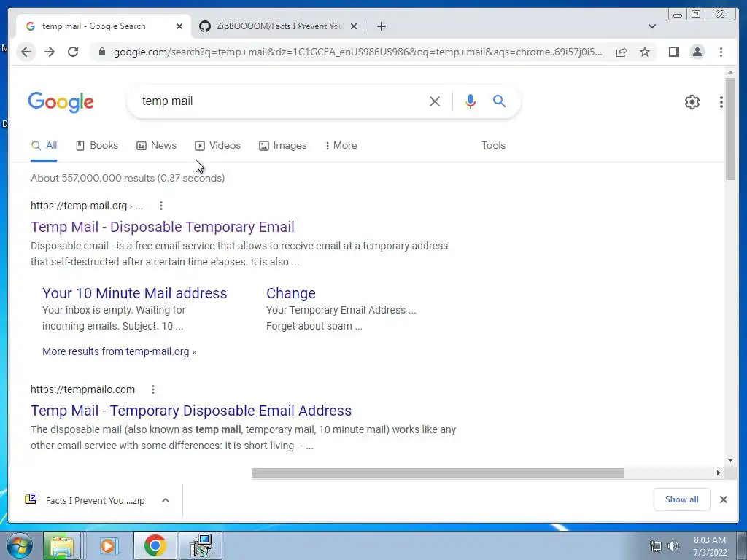The image size is (747, 560).
Task: Switch to News results
Action: click(x=157, y=146)
